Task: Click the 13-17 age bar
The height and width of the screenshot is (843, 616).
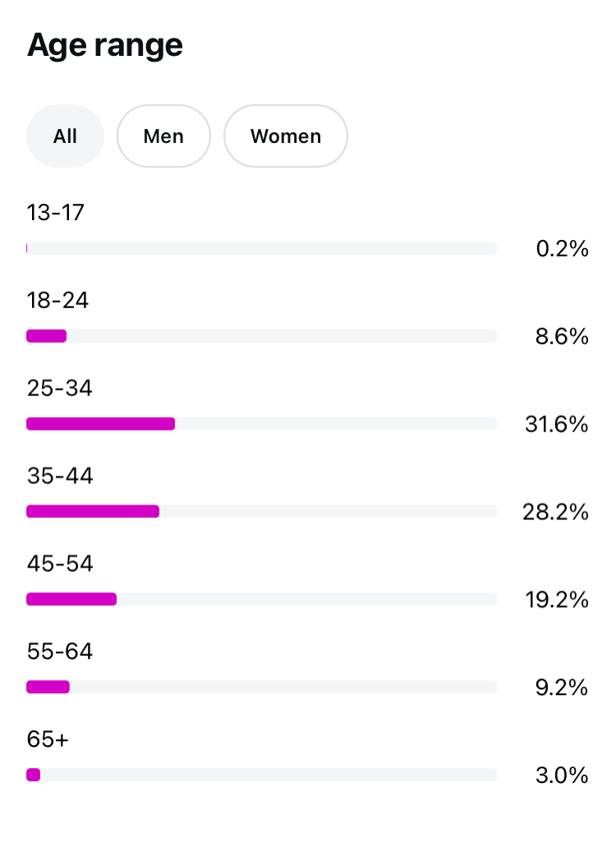Action: 261,248
